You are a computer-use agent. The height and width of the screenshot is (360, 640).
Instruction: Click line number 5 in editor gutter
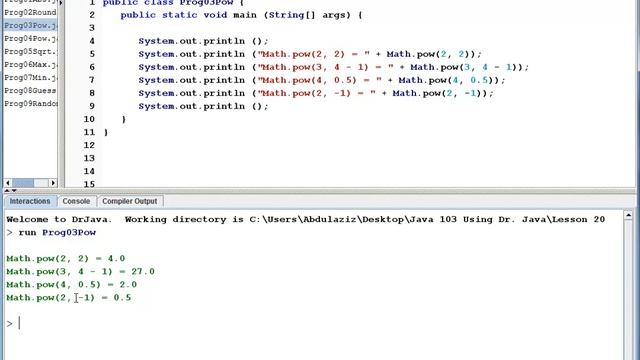point(92,54)
